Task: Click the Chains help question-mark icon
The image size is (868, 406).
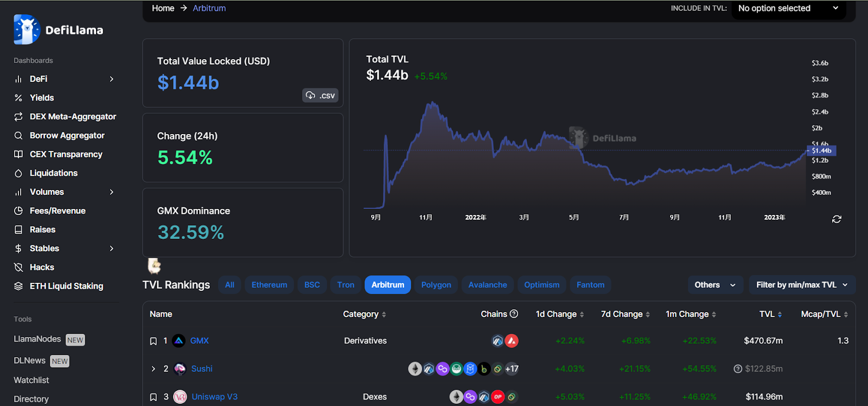Action: [514, 314]
